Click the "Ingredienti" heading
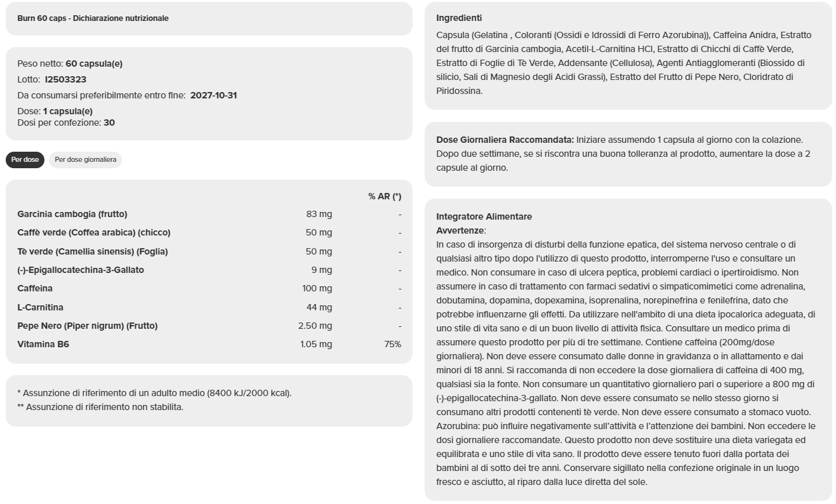836x504 pixels. 459,18
